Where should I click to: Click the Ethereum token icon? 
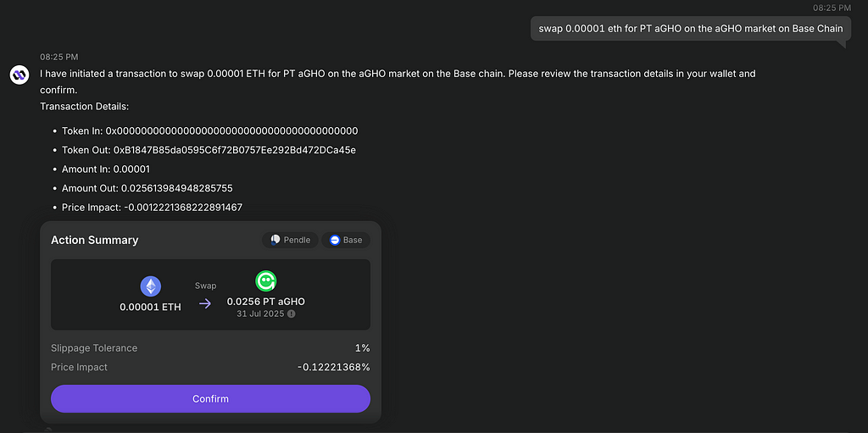(150, 286)
